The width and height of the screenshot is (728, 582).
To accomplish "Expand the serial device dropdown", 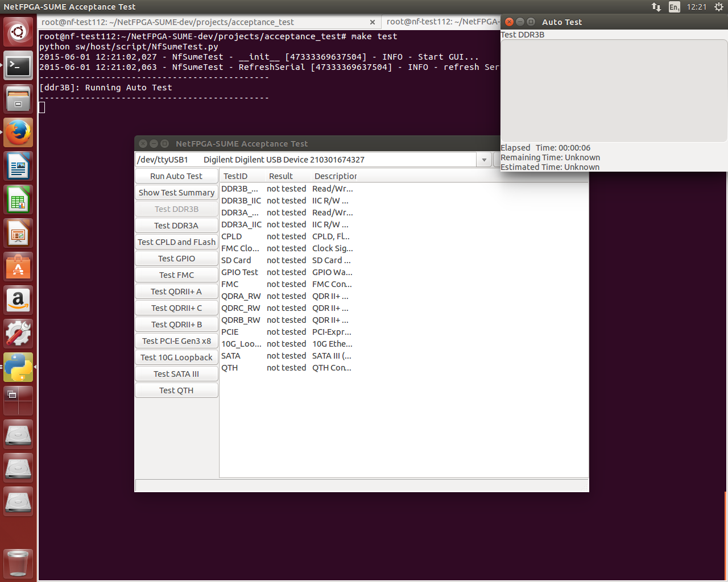I will coord(483,160).
